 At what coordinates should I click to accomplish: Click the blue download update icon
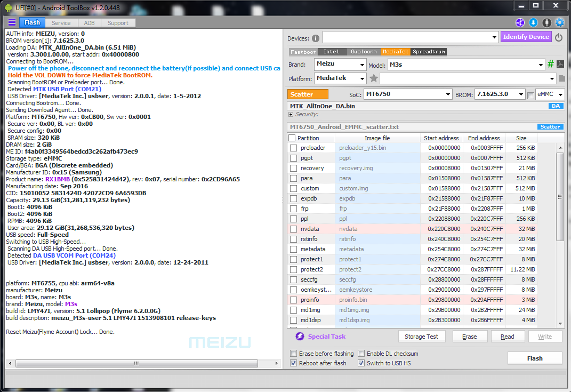533,22
